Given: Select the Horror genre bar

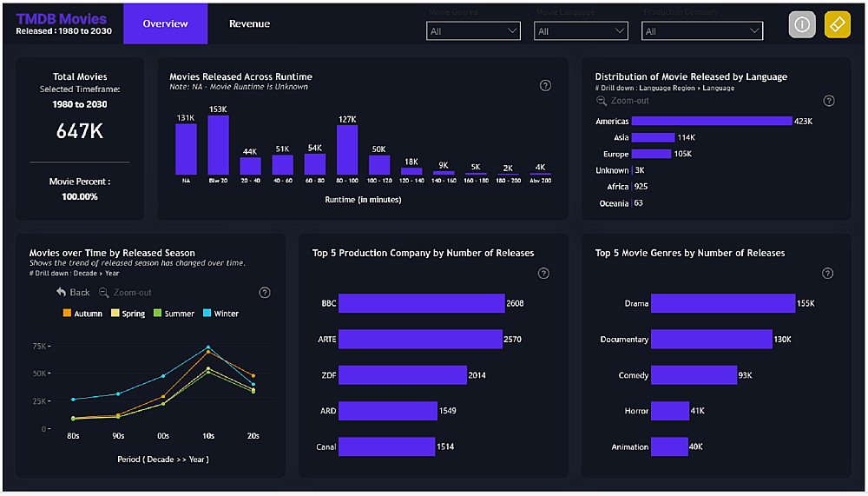Looking at the screenshot, I should pos(670,411).
